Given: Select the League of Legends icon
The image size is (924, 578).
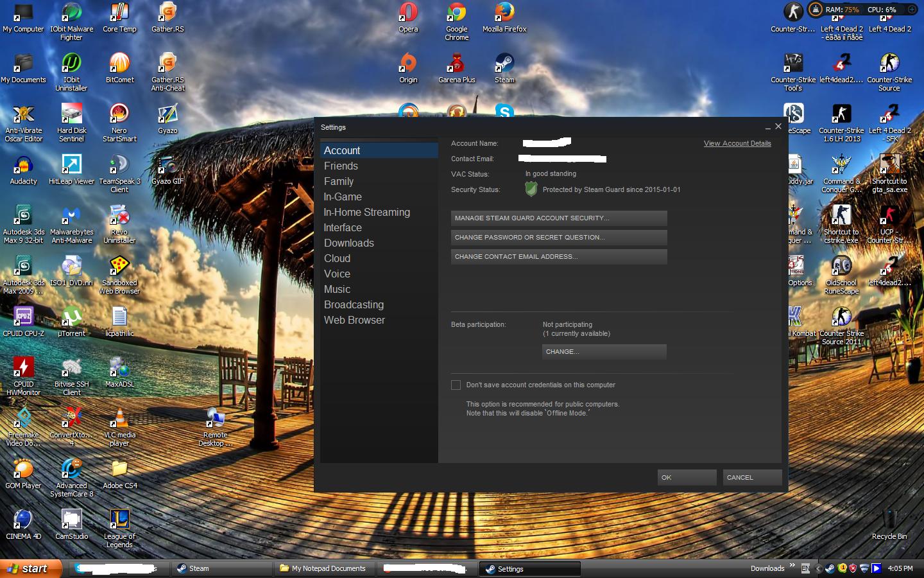Looking at the screenshot, I should [x=119, y=529].
